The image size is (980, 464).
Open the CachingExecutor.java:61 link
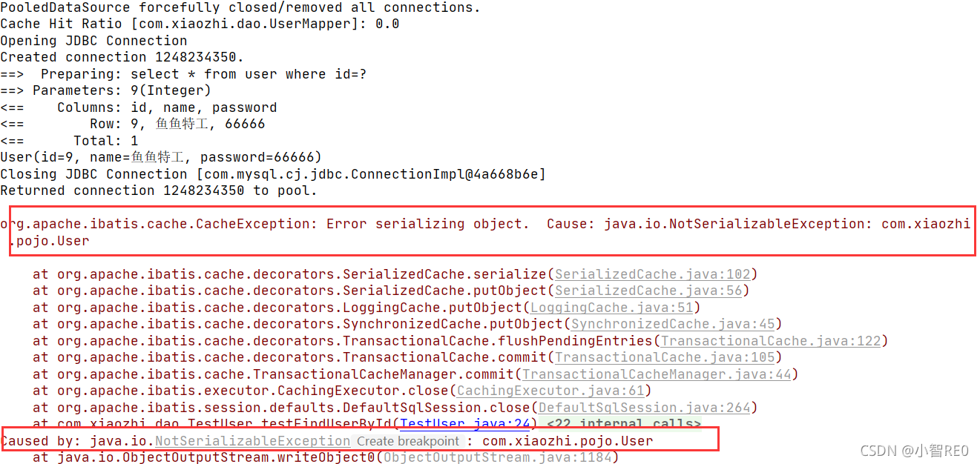[x=550, y=391]
